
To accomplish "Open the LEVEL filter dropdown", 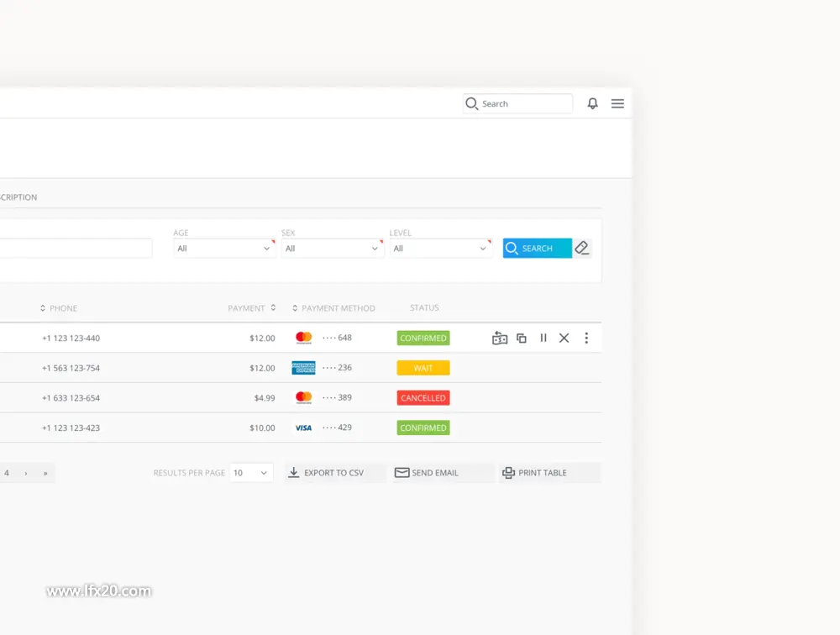I will point(440,249).
